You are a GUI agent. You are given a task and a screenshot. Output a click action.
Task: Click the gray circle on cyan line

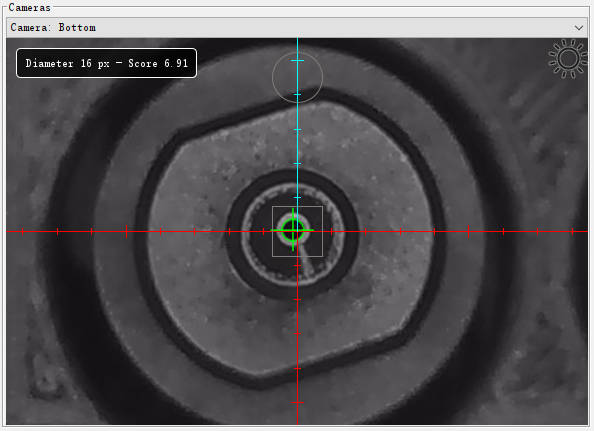pos(297,77)
